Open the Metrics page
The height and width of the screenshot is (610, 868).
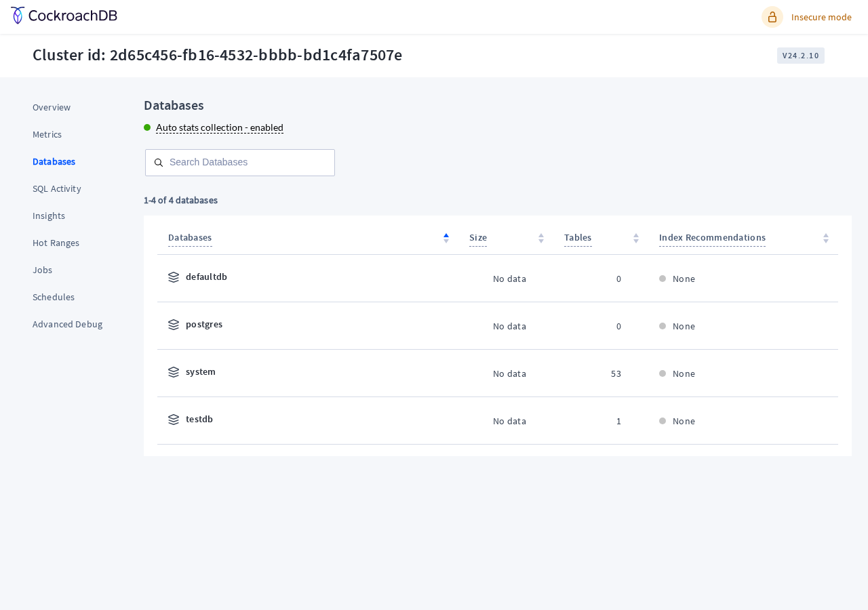coord(47,134)
